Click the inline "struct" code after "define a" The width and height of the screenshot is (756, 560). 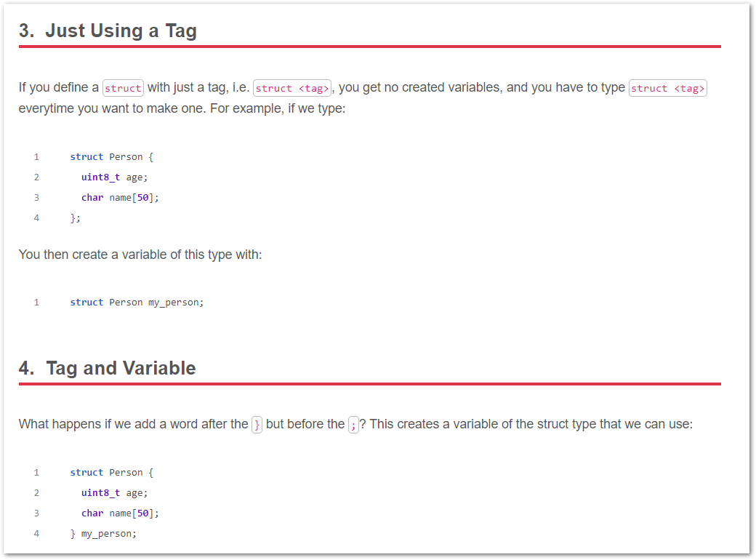pos(123,88)
